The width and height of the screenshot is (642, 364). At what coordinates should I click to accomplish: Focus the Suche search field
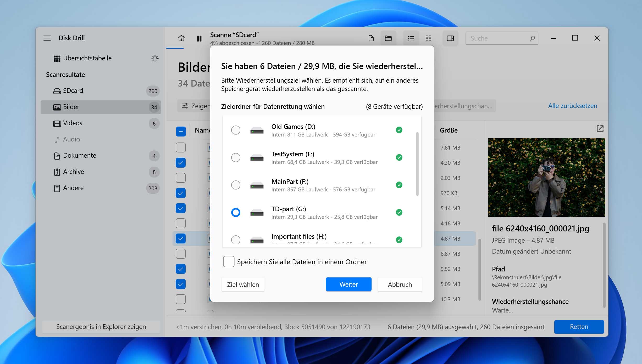(x=501, y=38)
